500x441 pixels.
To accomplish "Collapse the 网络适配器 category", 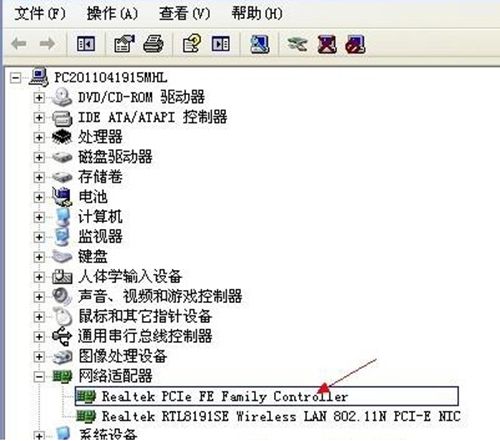I will [x=39, y=377].
